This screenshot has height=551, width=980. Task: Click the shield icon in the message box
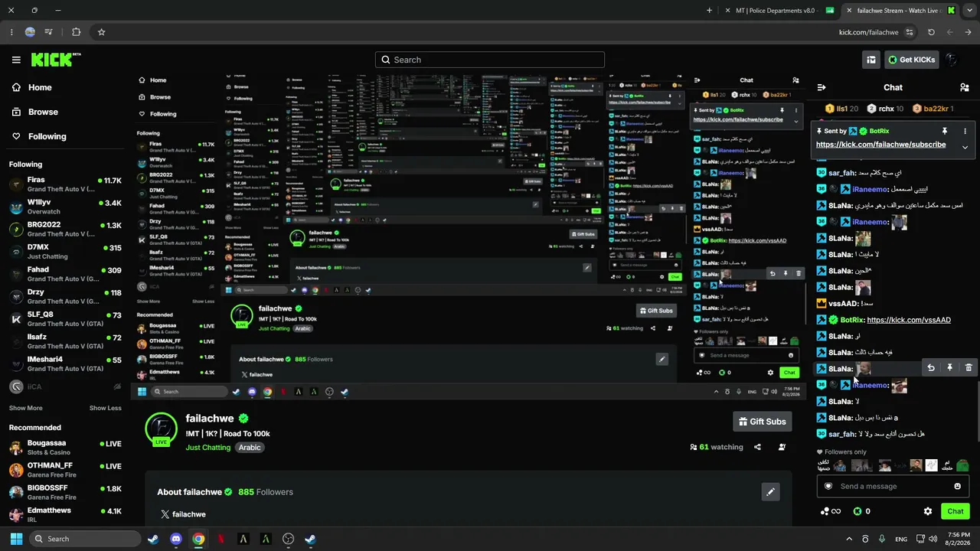point(828,486)
